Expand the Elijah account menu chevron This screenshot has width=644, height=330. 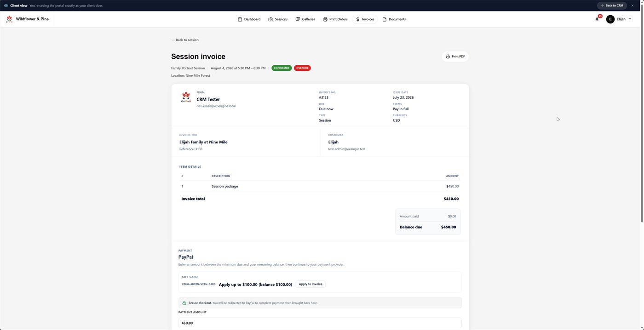630,19
